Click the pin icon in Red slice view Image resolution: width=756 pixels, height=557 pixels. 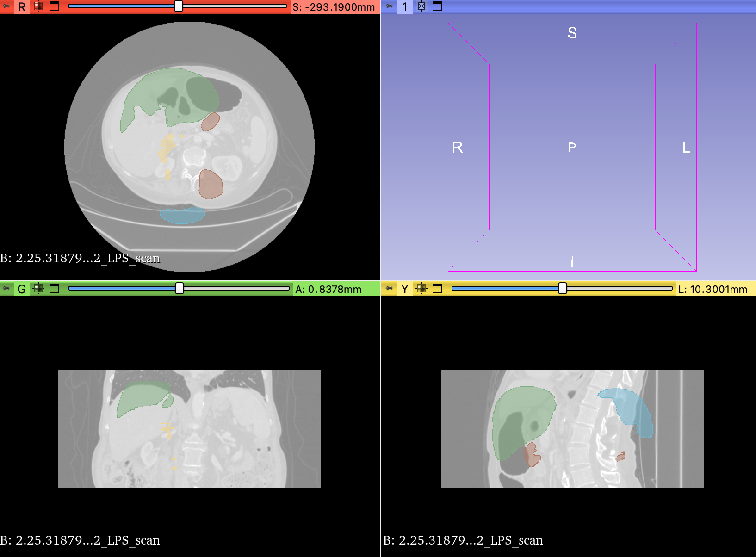(6, 6)
